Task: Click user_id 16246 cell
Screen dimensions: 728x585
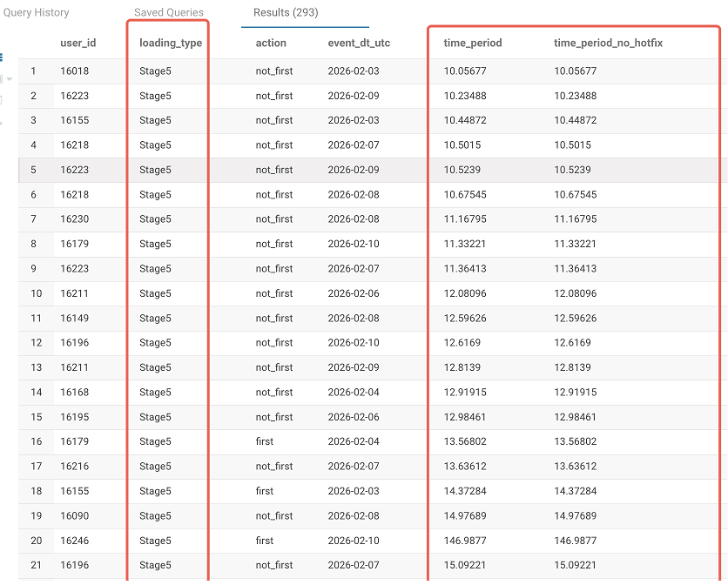Action: click(x=74, y=541)
